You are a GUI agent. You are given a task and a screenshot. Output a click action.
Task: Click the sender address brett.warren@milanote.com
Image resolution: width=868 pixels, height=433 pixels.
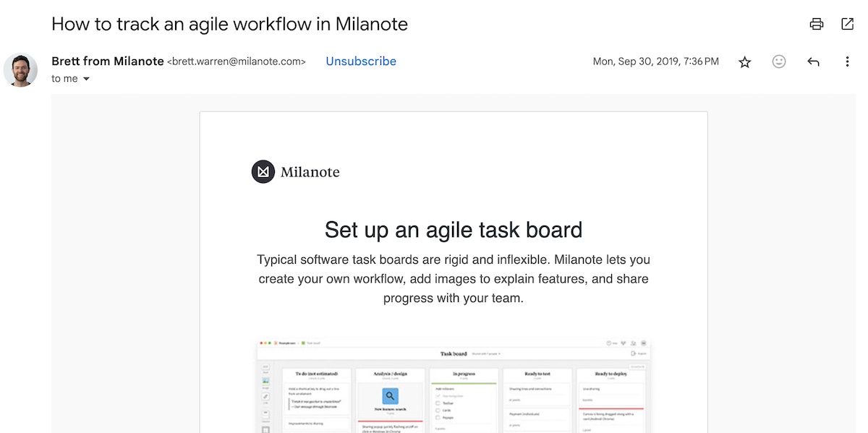click(237, 62)
